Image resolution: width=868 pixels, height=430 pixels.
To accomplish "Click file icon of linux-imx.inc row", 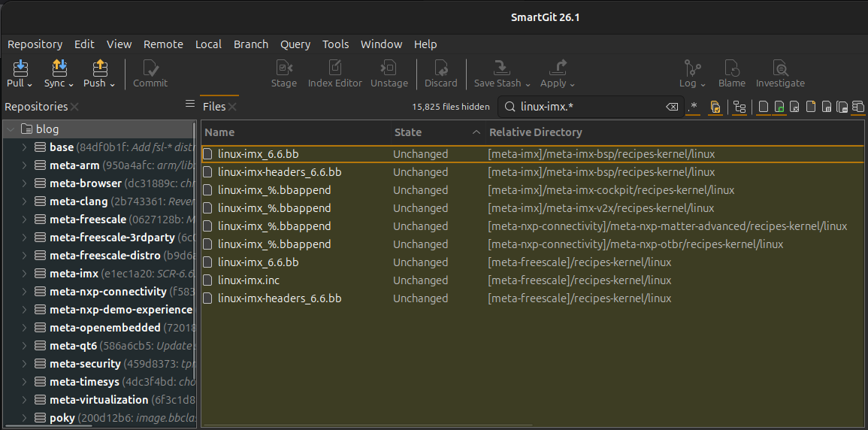I will (207, 280).
